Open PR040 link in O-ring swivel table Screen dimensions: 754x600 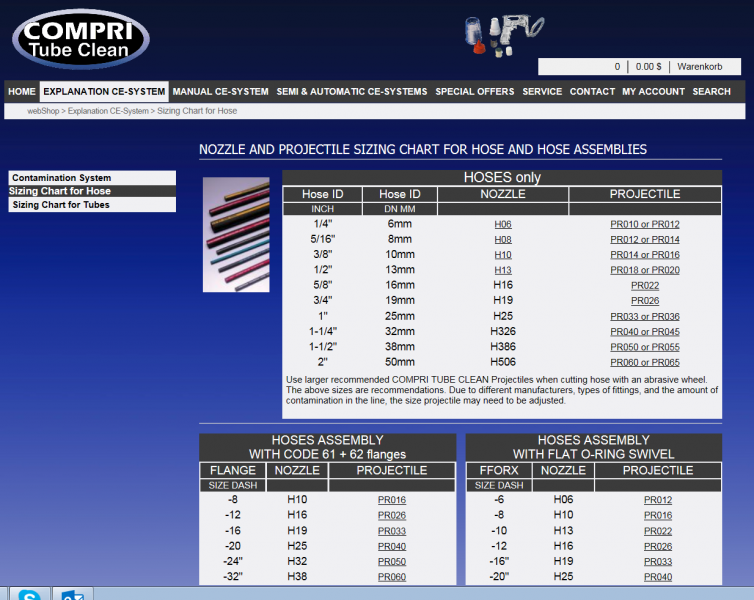pos(658,577)
